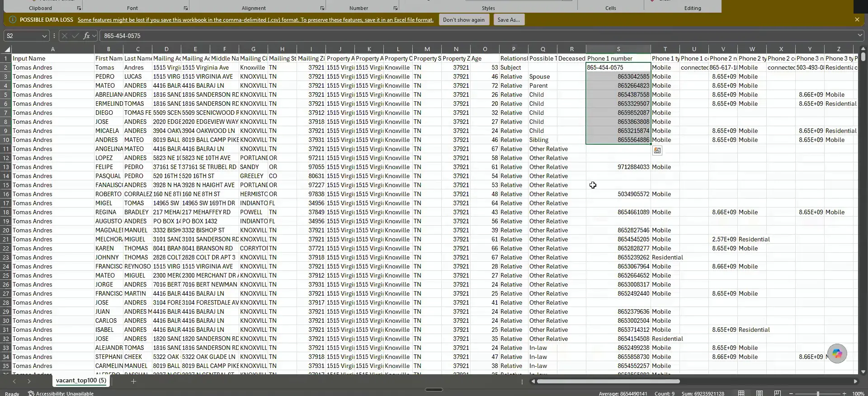Click the Save As... button
868x396 pixels.
pos(509,19)
